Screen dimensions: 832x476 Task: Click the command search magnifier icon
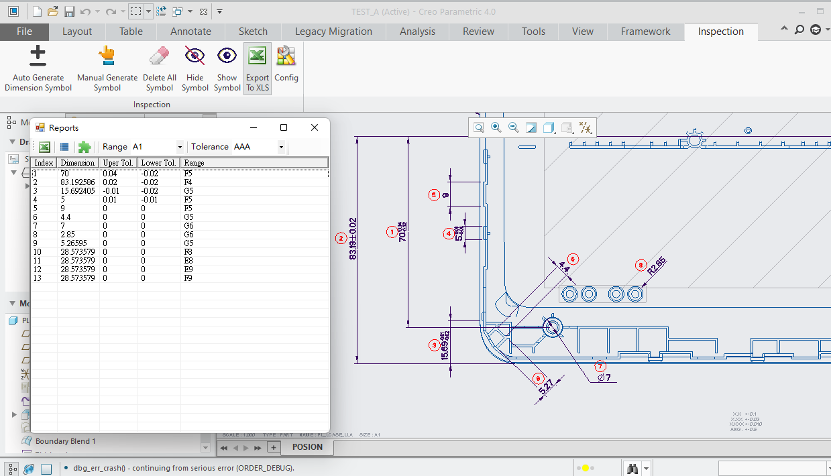point(799,30)
